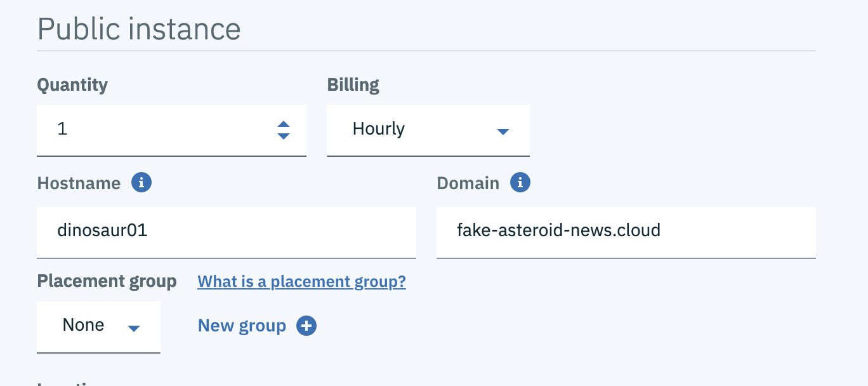Open the "What is a placement group?" link
Image resolution: width=868 pixels, height=386 pixels.
(x=301, y=281)
